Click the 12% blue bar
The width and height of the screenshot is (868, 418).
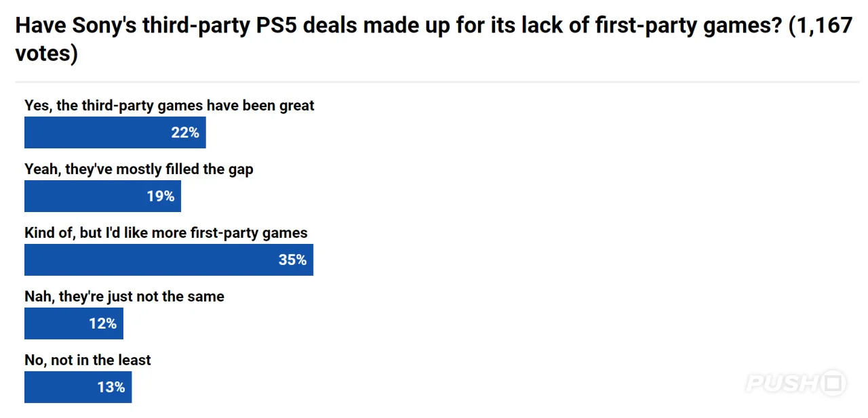[74, 323]
